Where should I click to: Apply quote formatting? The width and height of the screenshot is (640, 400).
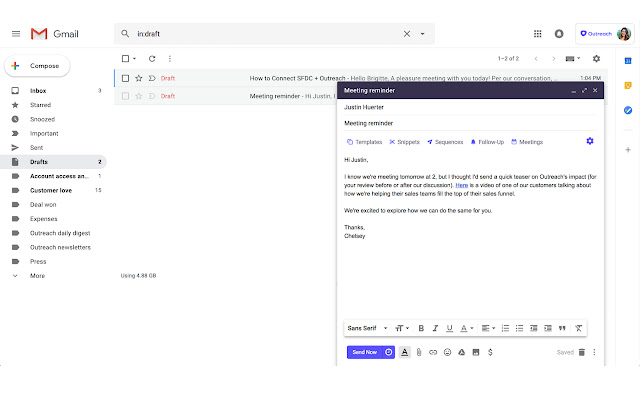click(x=562, y=328)
